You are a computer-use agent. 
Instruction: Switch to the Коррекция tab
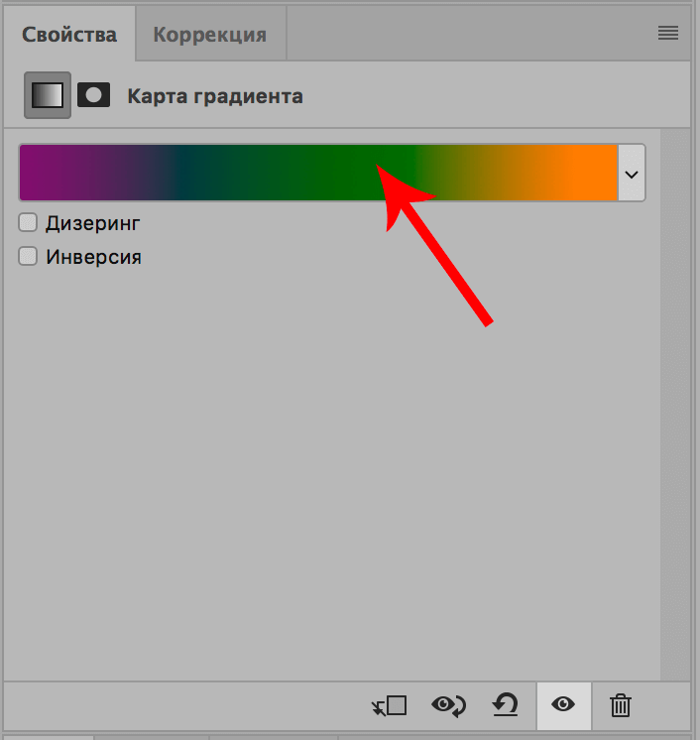point(209,35)
